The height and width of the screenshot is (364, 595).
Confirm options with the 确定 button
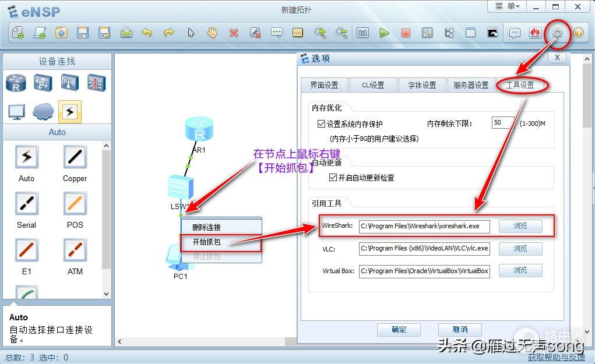(399, 330)
